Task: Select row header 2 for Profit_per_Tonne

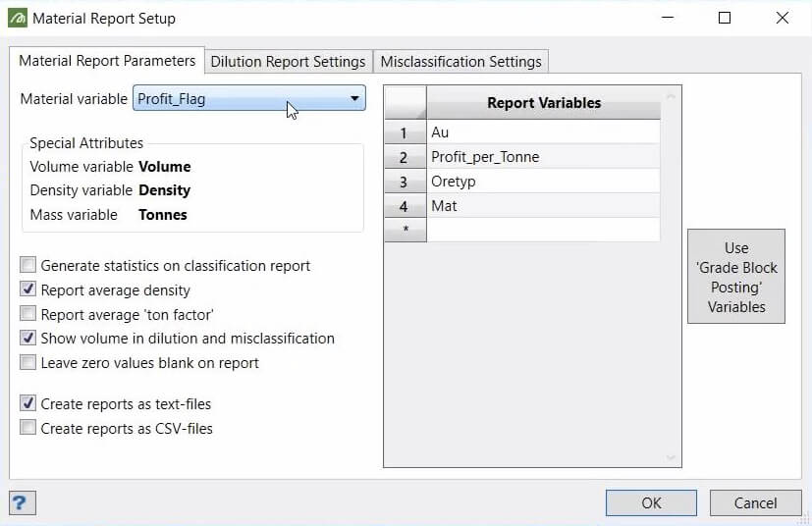Action: 405,157
